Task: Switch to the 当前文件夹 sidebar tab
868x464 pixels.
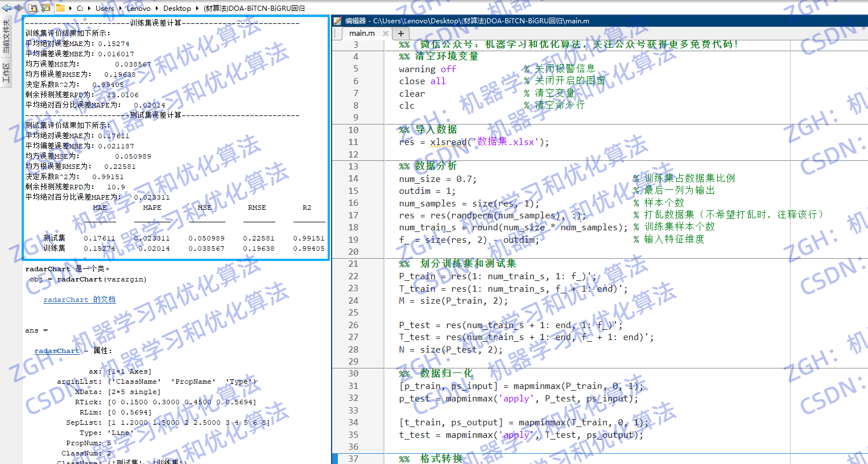Action: click(6, 35)
